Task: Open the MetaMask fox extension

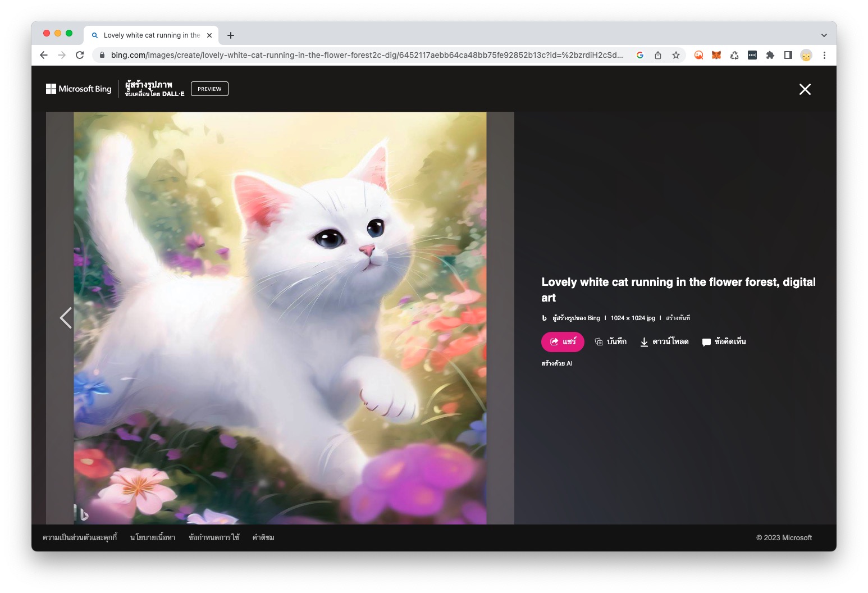Action: tap(716, 55)
